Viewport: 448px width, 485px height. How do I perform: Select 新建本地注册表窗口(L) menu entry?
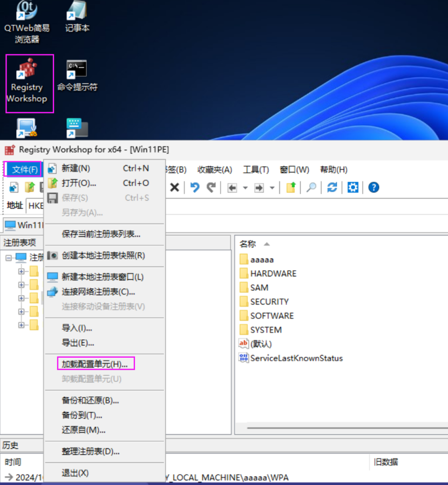pos(105,277)
